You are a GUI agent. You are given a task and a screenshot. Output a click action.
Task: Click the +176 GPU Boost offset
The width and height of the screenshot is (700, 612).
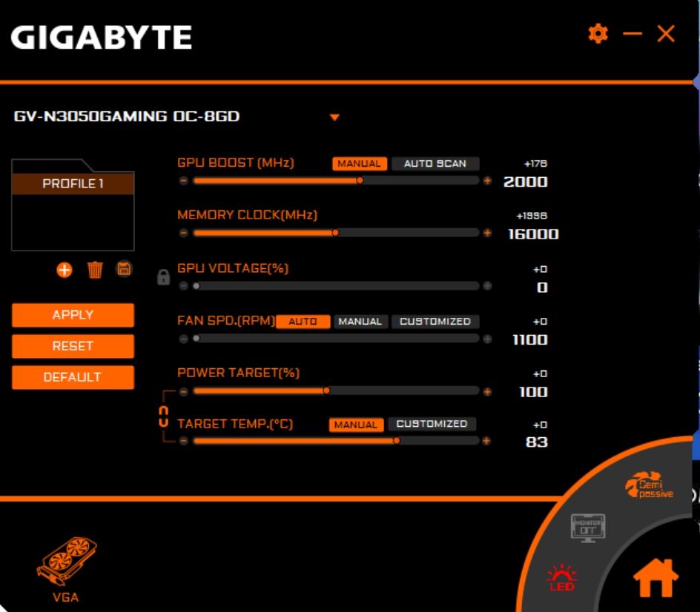coord(535,164)
